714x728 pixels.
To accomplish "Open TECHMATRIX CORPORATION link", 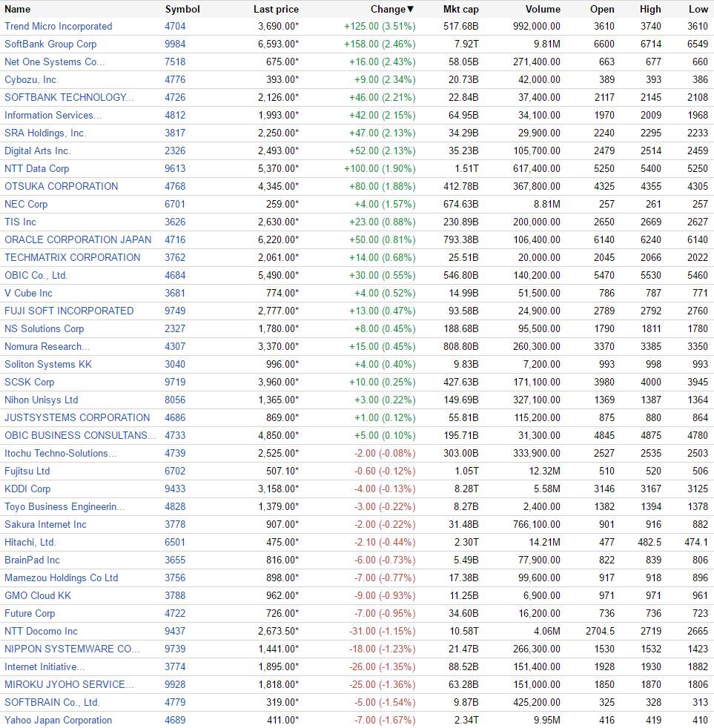I will (73, 257).
